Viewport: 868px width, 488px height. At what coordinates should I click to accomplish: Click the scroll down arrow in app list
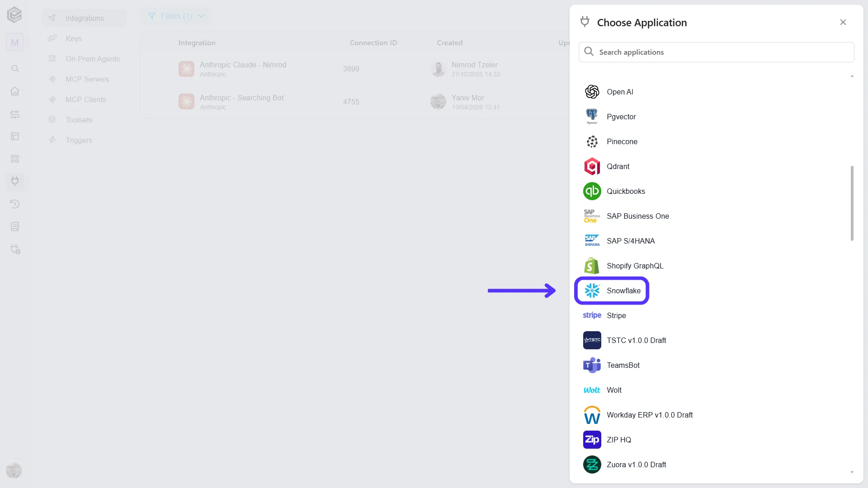point(852,472)
